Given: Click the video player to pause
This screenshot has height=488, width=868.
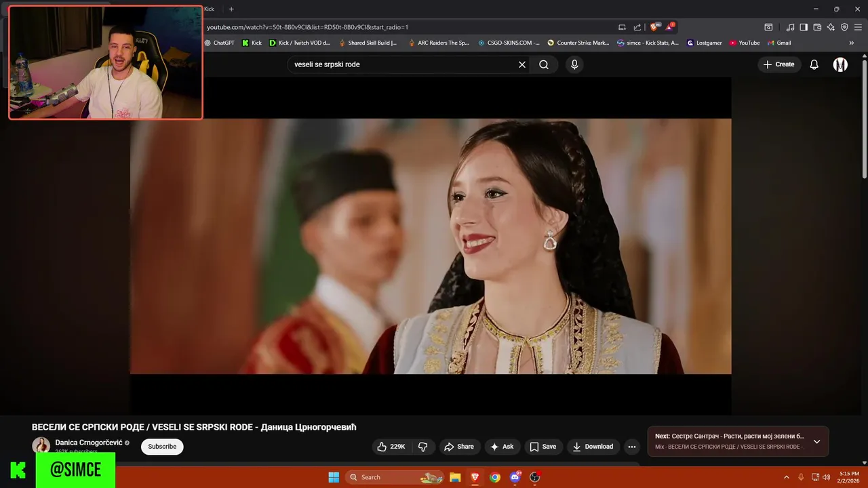Looking at the screenshot, I should [431, 246].
